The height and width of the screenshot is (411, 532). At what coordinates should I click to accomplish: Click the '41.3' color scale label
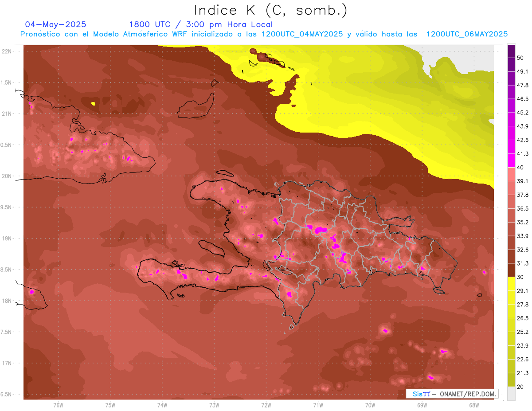point(523,154)
